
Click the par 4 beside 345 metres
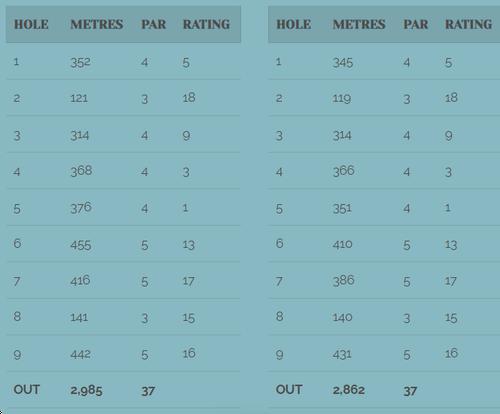407,63
